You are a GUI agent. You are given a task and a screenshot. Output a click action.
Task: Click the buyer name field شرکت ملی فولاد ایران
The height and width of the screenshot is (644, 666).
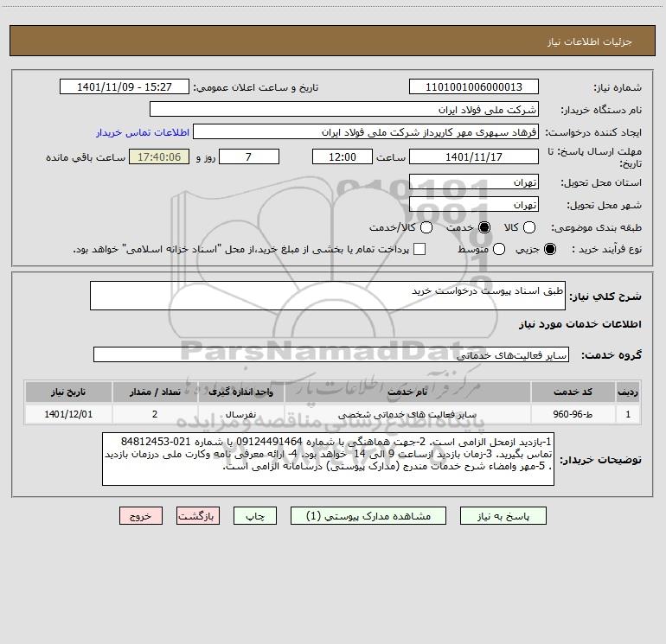[344, 109]
